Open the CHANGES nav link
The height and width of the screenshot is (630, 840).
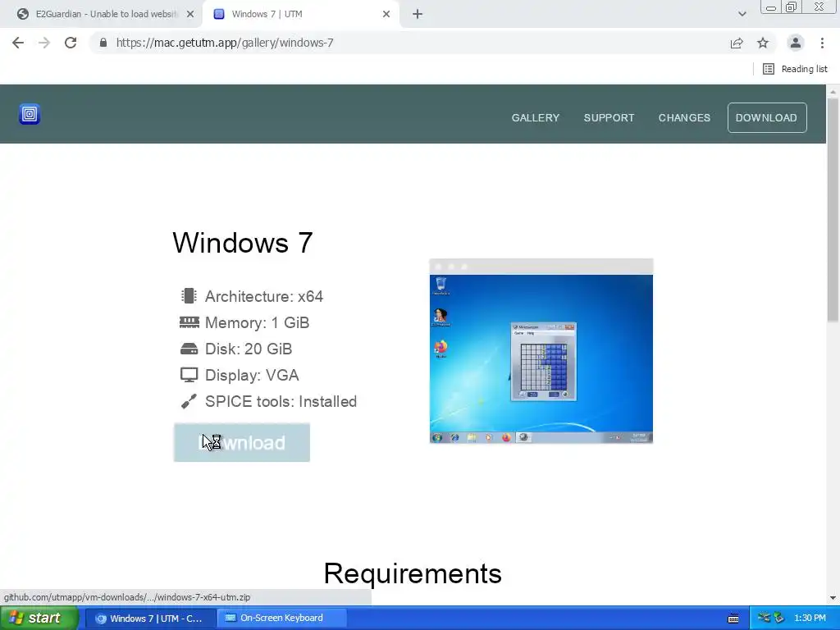(x=684, y=118)
